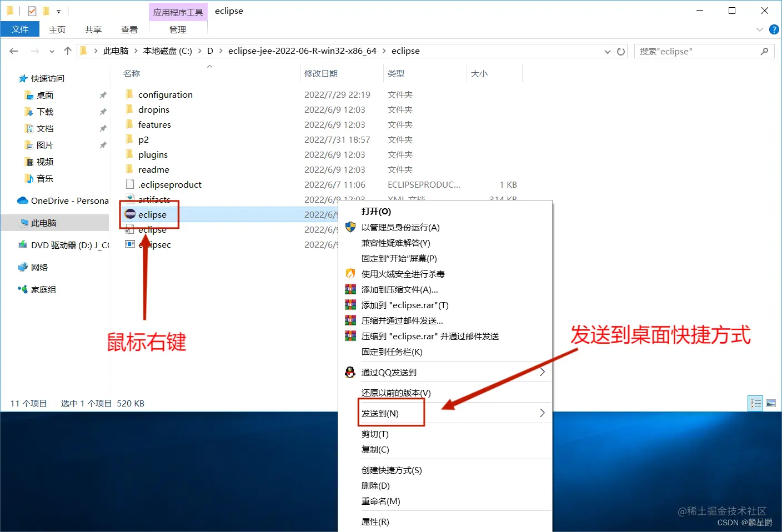The width and height of the screenshot is (782, 532).
Task: Switch to the 查看 ribbon tab
Action: click(x=129, y=29)
